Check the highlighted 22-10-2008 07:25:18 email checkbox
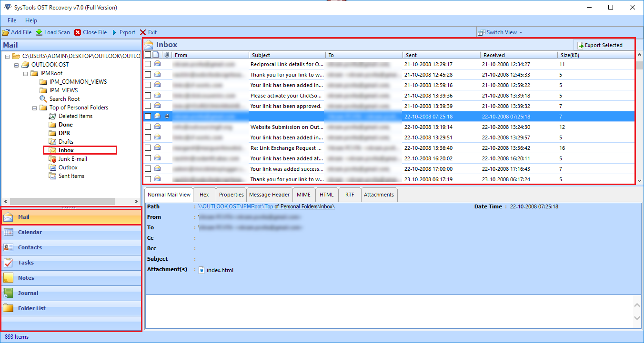The width and height of the screenshot is (644, 343). (x=148, y=116)
